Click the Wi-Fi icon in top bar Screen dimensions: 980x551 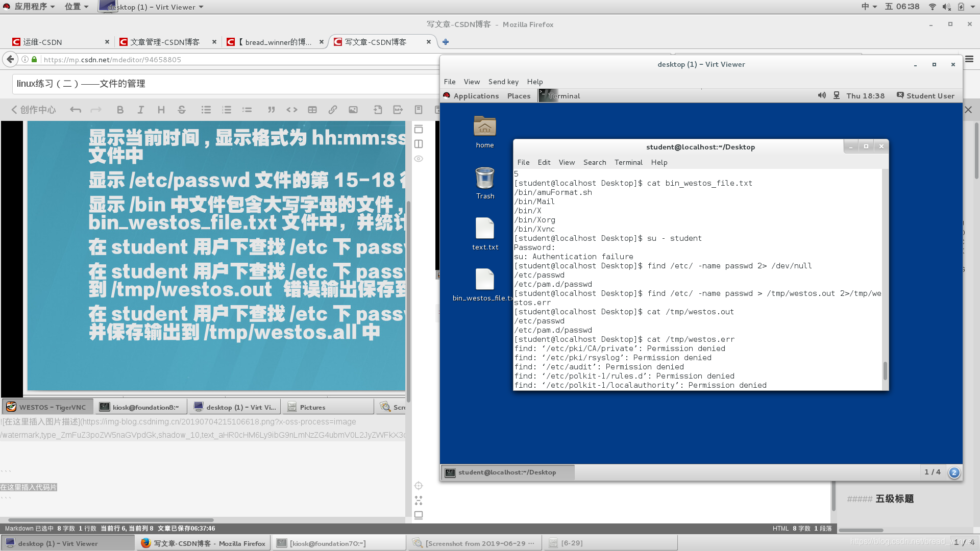point(933,7)
